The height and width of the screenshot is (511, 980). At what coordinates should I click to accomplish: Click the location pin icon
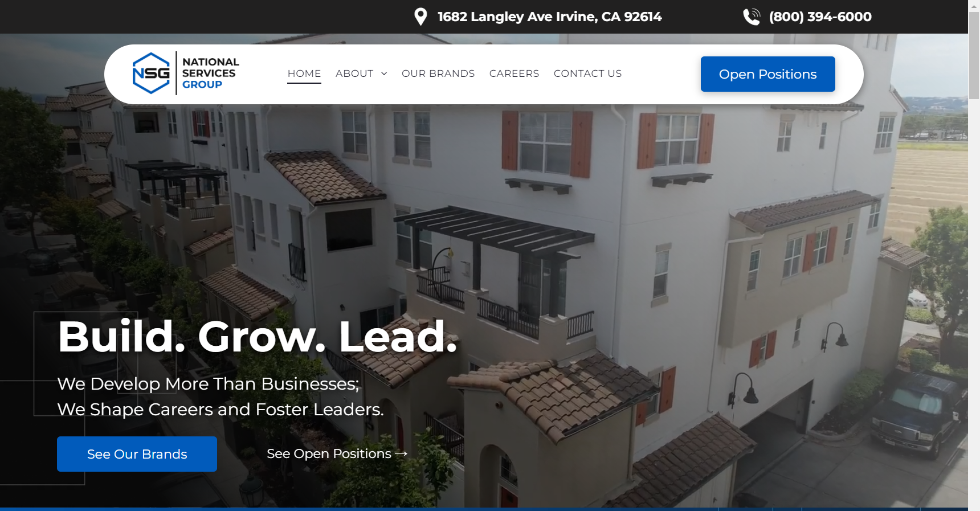click(x=420, y=17)
